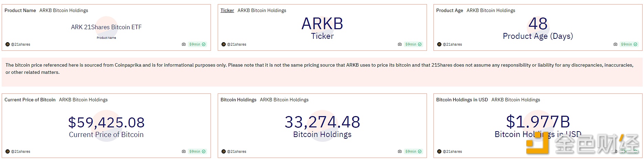Screen dimensions: 644x159
Task: Click camera icon in Product Name panel
Action: 184,44
